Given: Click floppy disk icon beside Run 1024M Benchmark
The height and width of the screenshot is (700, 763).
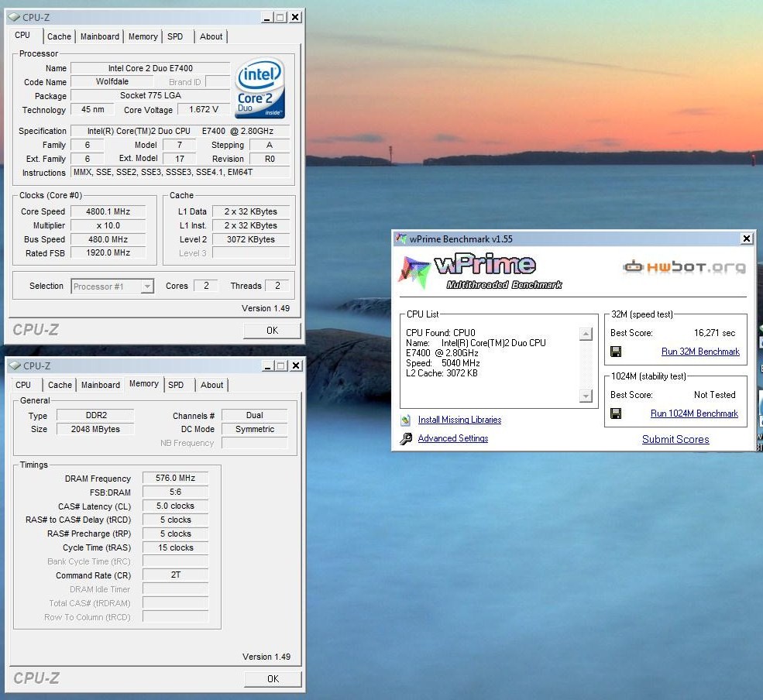Looking at the screenshot, I should (x=616, y=413).
